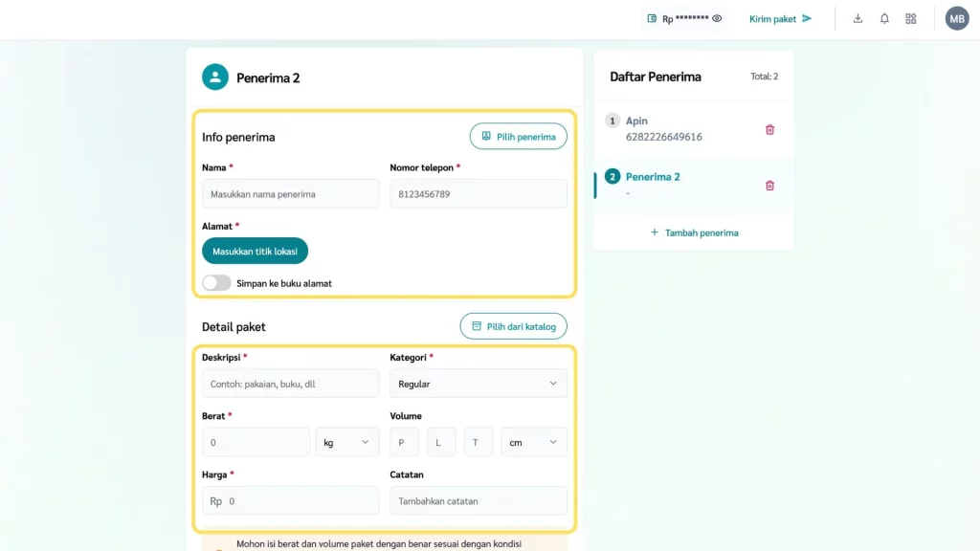Viewport: 980px width, 551px height.
Task: Delete Penerima 2 with trash icon
Action: click(769, 185)
